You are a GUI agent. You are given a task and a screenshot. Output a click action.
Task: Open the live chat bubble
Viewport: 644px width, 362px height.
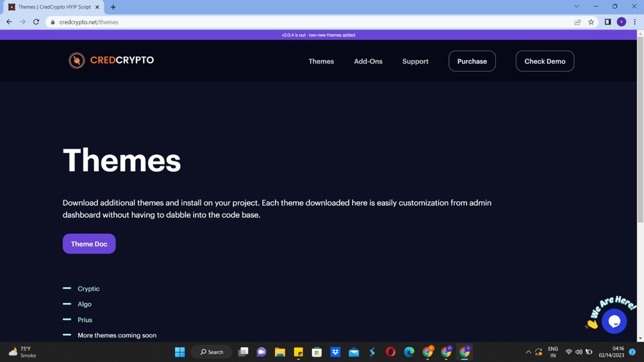614,321
